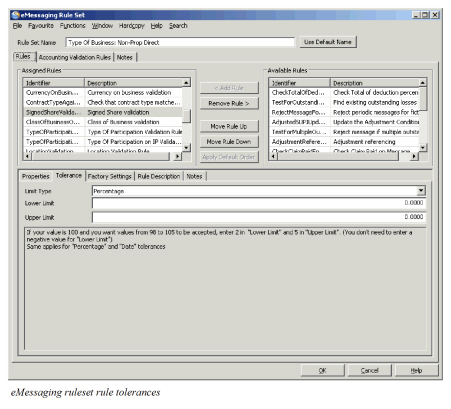Click the Upper Limit input field
Image resolution: width=451 pixels, height=409 pixels.
tap(259, 217)
